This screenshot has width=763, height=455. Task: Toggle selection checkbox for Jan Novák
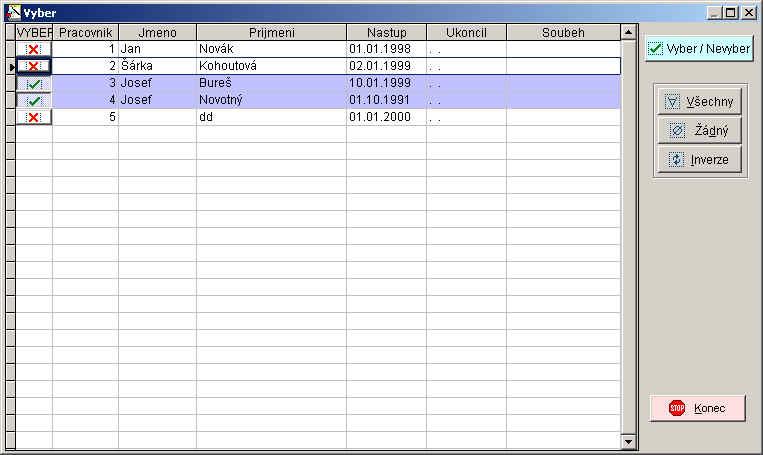pyautogui.click(x=34, y=49)
